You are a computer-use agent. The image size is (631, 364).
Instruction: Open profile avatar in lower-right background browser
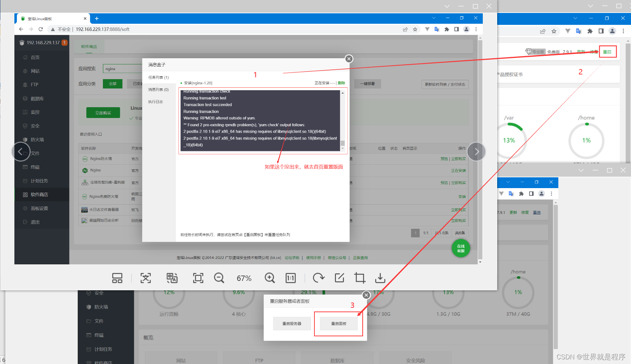(541, 194)
